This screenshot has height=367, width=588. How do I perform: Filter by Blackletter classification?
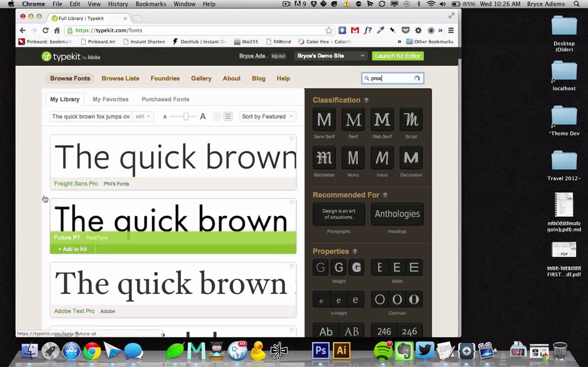pyautogui.click(x=324, y=158)
